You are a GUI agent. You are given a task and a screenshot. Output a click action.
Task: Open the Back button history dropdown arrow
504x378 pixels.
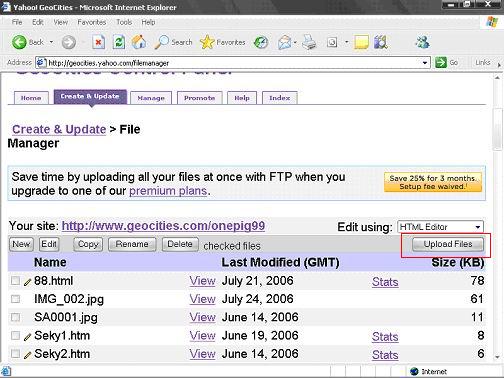tap(51, 42)
